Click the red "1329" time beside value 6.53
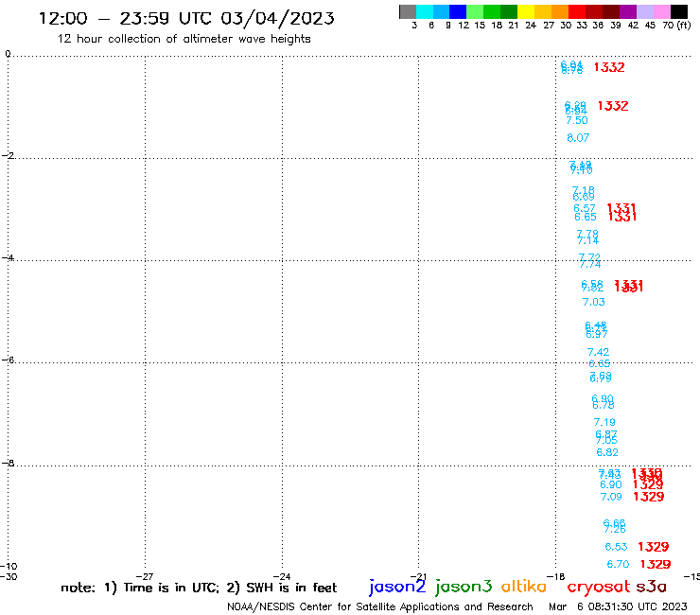This screenshot has width=700, height=615. click(654, 547)
